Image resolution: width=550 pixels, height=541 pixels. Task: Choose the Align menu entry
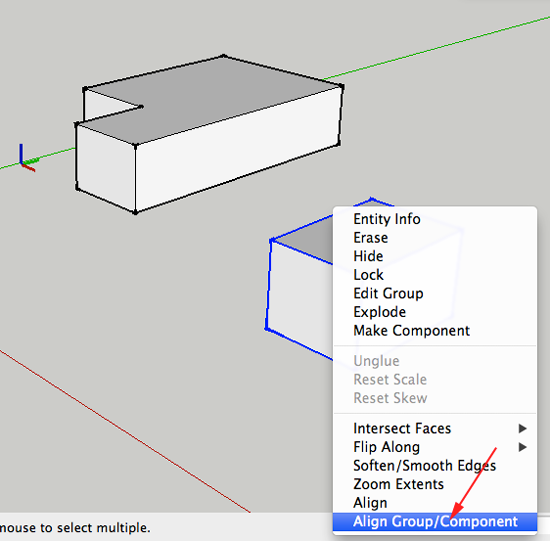435,503
